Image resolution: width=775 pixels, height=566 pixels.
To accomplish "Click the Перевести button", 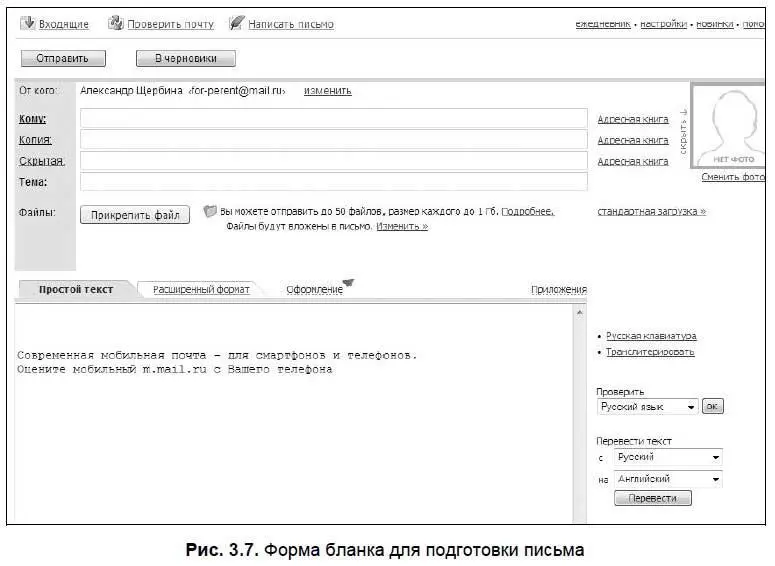I will (x=652, y=498).
